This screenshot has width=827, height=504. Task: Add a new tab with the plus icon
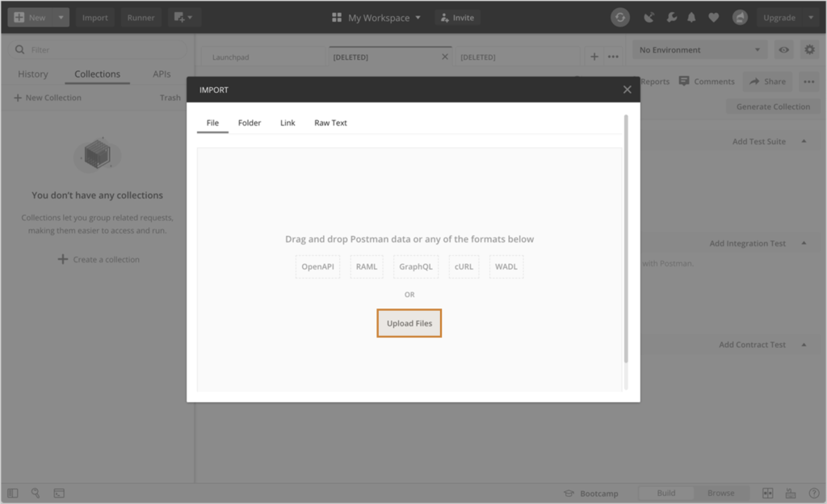tap(594, 57)
